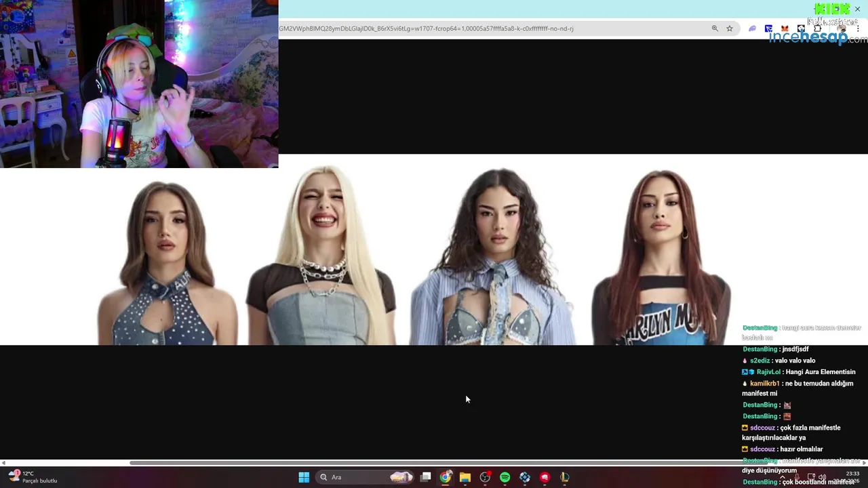Open the purple ghost browser extension
This screenshot has width=868, height=488.
(752, 28)
